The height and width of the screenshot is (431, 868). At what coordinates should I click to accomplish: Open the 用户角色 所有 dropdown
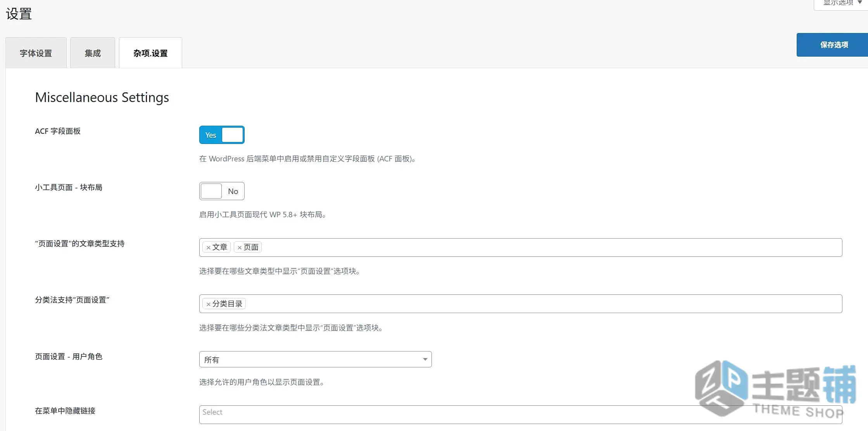coord(315,359)
